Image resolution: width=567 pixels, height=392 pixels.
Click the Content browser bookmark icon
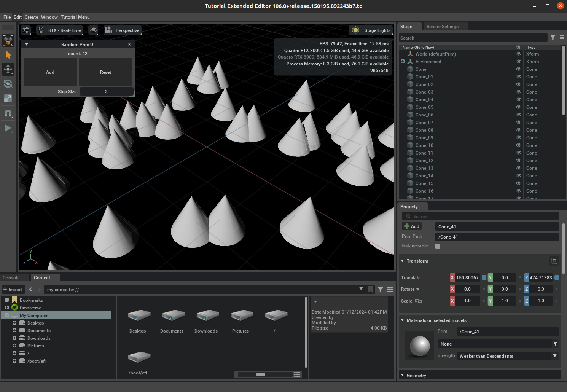coord(370,290)
